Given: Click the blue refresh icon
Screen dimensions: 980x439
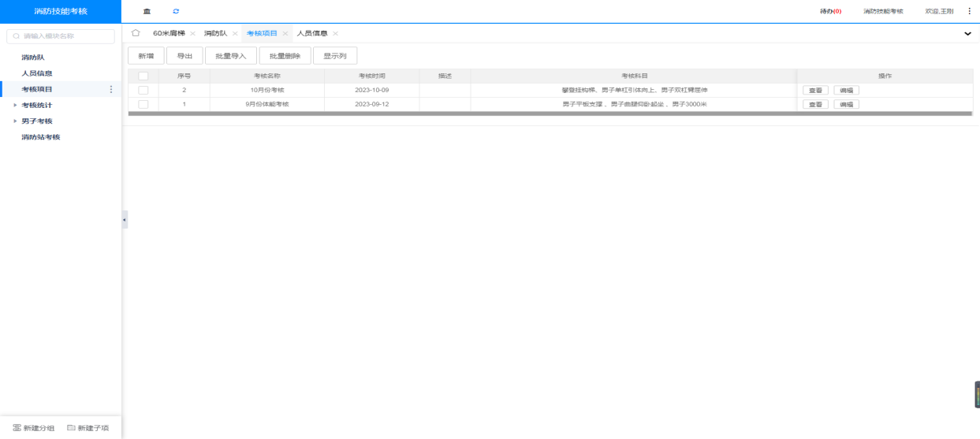Looking at the screenshot, I should point(176,11).
